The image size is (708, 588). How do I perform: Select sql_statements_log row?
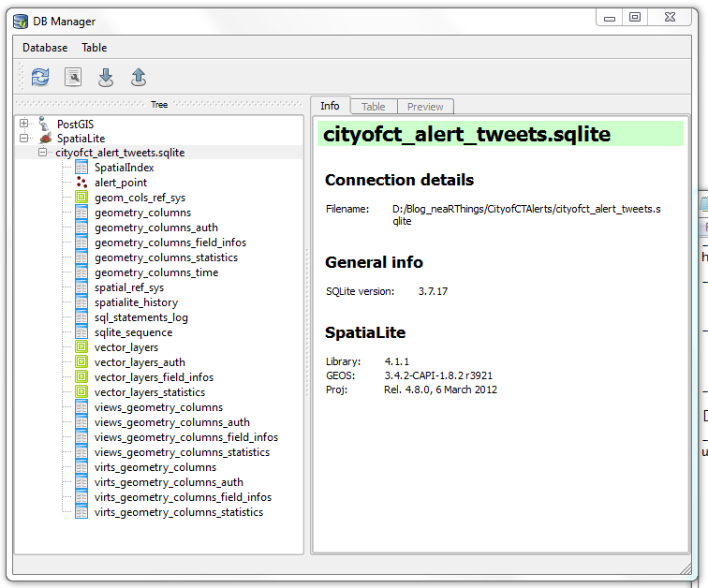pos(140,317)
